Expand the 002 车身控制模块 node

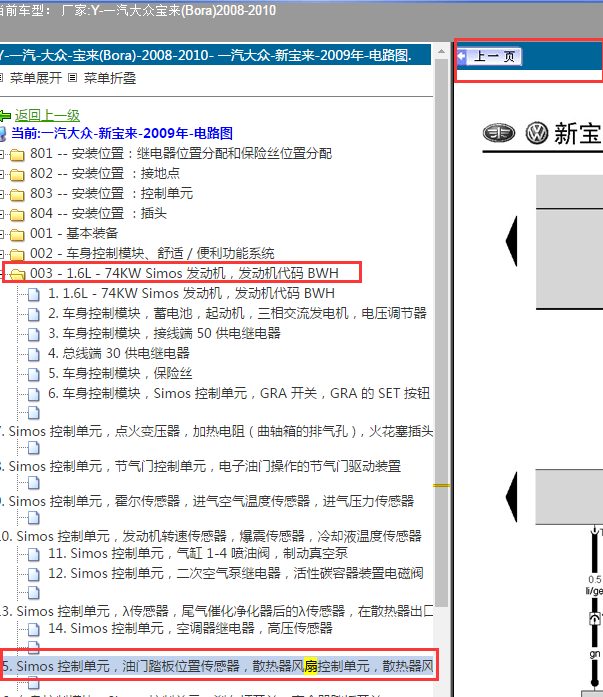click(x=1, y=255)
